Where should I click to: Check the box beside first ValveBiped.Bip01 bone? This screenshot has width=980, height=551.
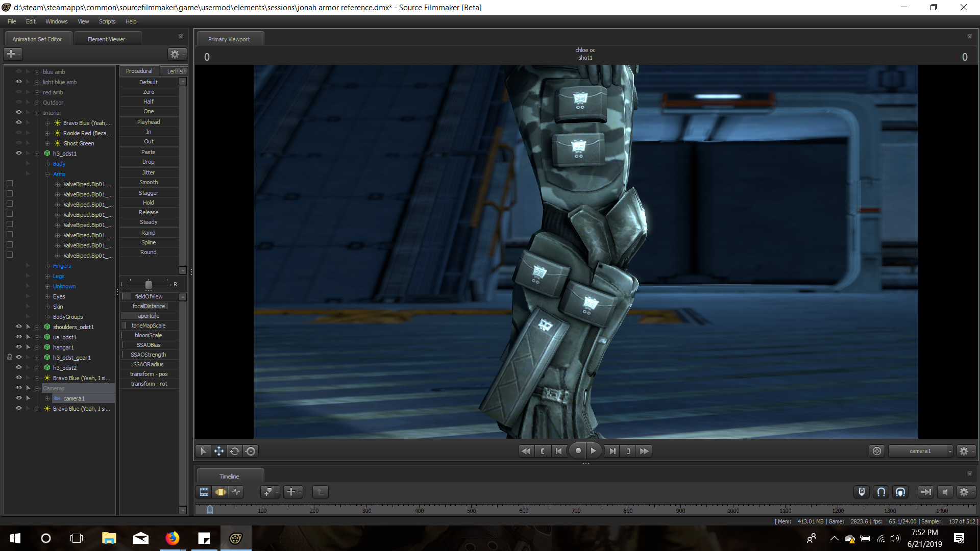[x=9, y=183]
